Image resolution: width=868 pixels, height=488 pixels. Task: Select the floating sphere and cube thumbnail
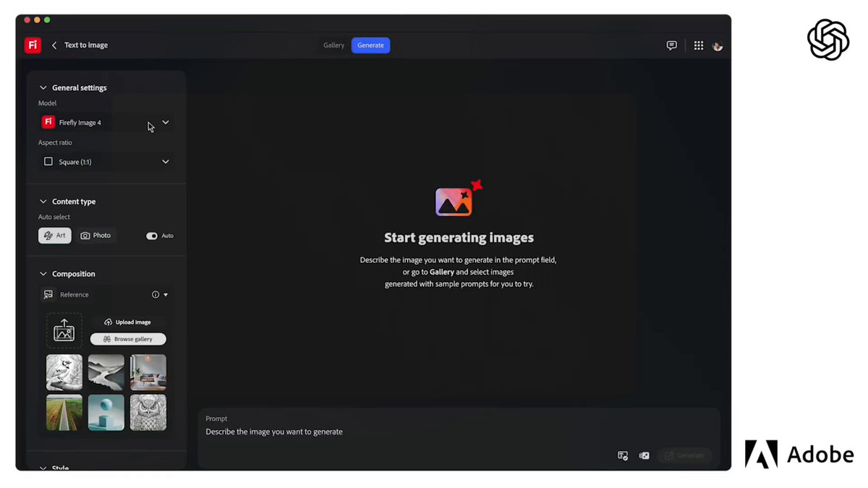(x=106, y=413)
